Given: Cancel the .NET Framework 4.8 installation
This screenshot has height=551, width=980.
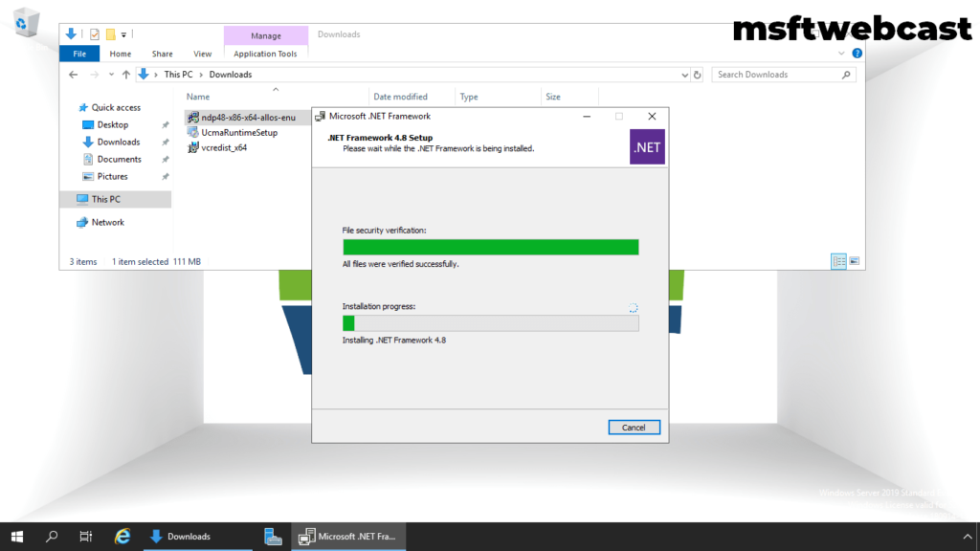Looking at the screenshot, I should 634,428.
